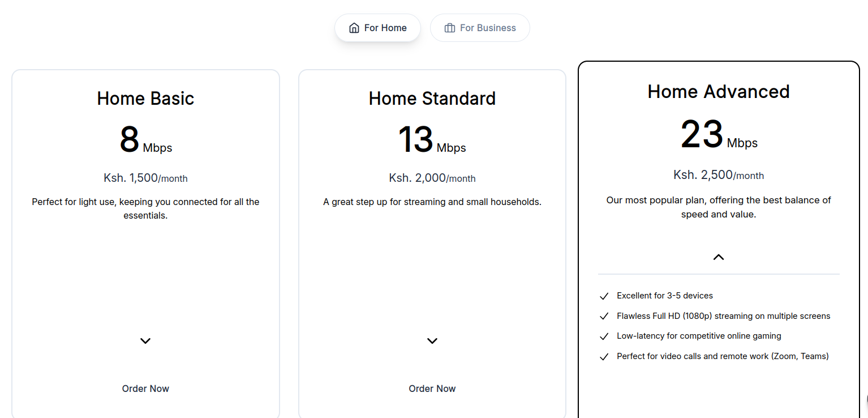Screen dimensions: 868x418
Task: Click checkmark beside "Flawless Full HD (1080p) streaming"
Action: click(604, 315)
